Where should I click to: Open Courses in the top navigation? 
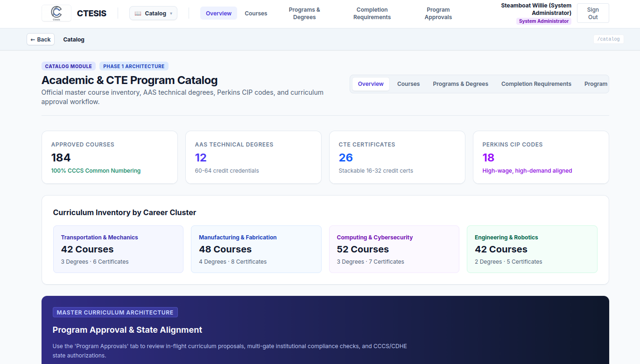click(x=256, y=13)
